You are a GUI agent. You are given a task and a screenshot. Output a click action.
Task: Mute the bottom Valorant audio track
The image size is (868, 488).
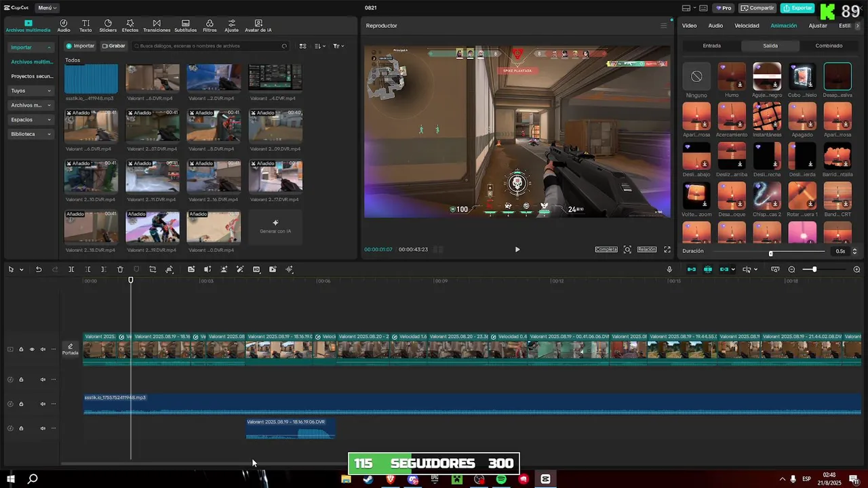point(43,428)
